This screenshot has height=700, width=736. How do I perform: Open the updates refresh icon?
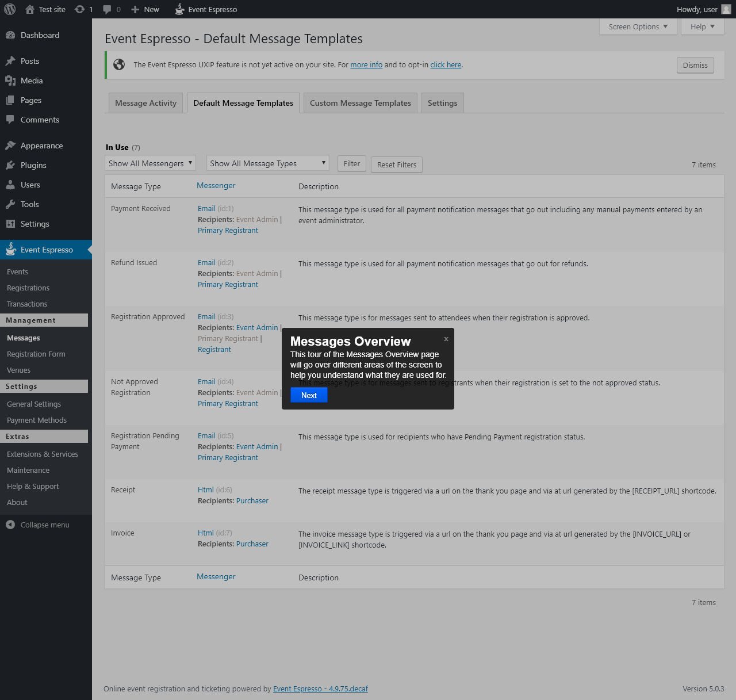(x=80, y=9)
